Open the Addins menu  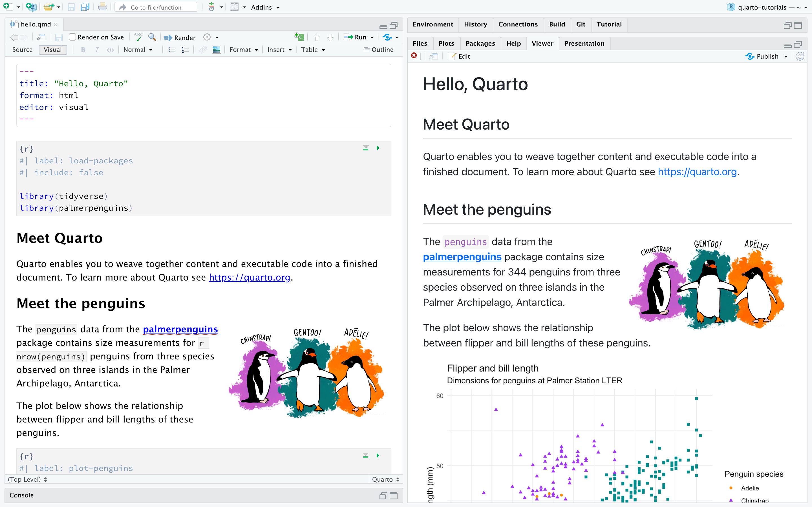(x=265, y=7)
